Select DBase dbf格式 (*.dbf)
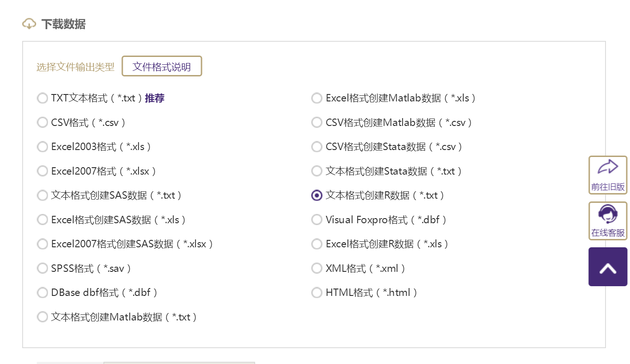 coord(42,293)
